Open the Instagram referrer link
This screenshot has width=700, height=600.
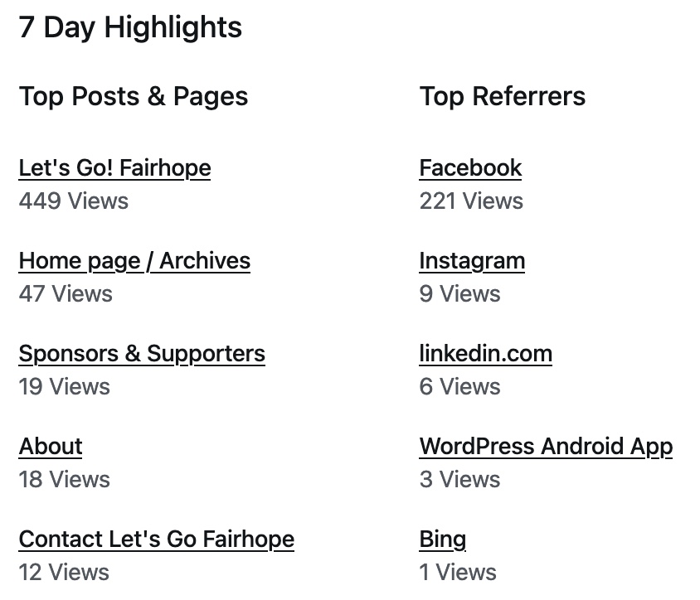coord(472,261)
